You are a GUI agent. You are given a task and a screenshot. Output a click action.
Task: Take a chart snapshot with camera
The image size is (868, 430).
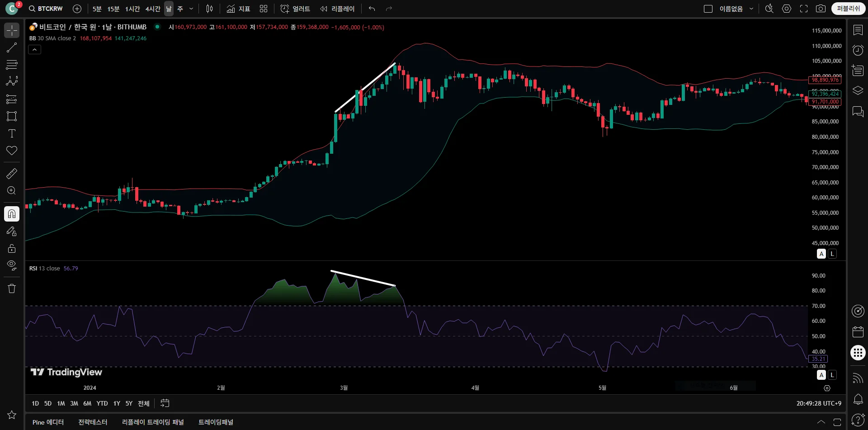821,9
